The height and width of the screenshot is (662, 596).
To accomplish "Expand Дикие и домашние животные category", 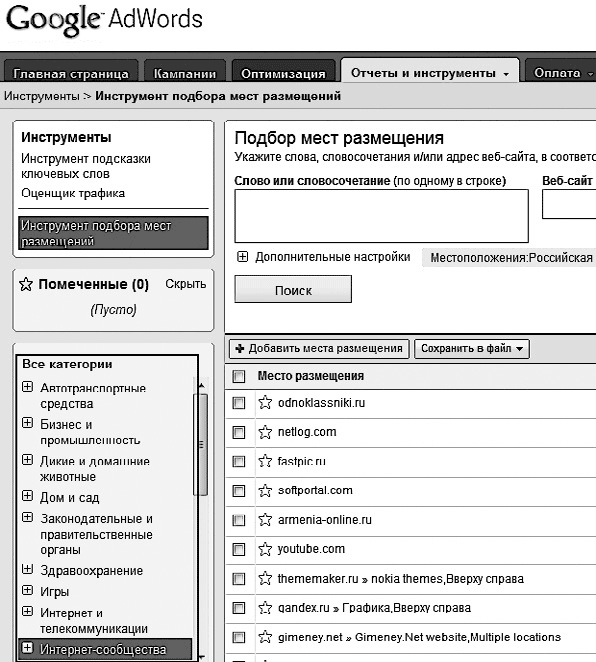I will [27, 460].
